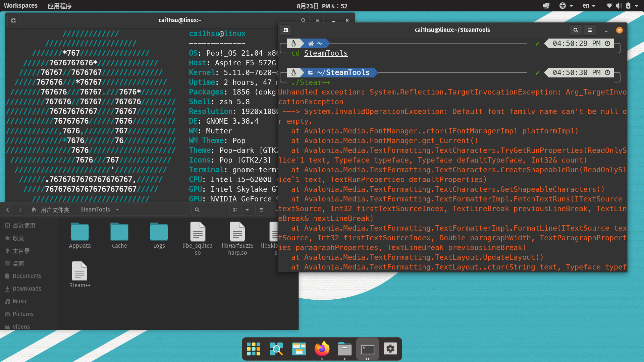Switch to list view in the file manager

pos(236,210)
